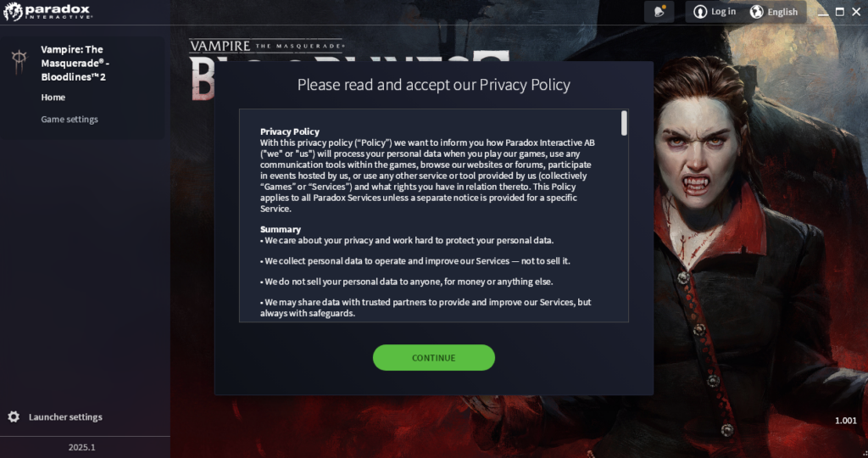Open the English language selector
This screenshot has width=868, height=458.
774,12
